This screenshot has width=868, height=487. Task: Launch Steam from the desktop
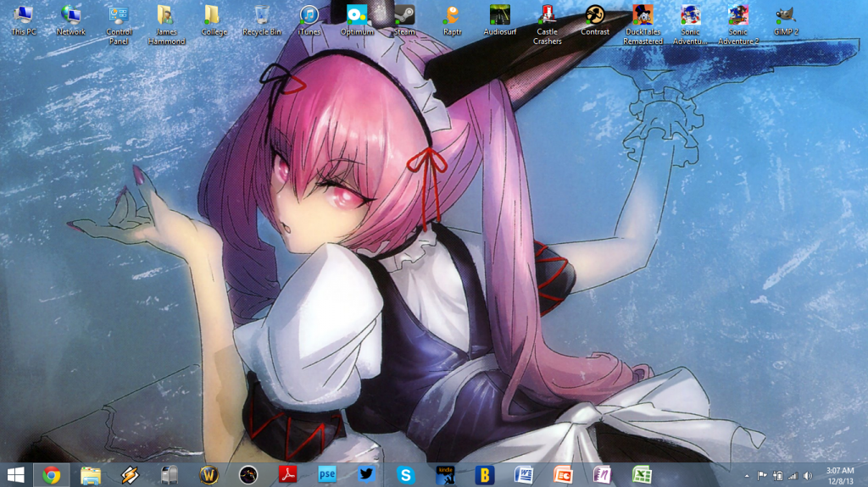pyautogui.click(x=404, y=20)
